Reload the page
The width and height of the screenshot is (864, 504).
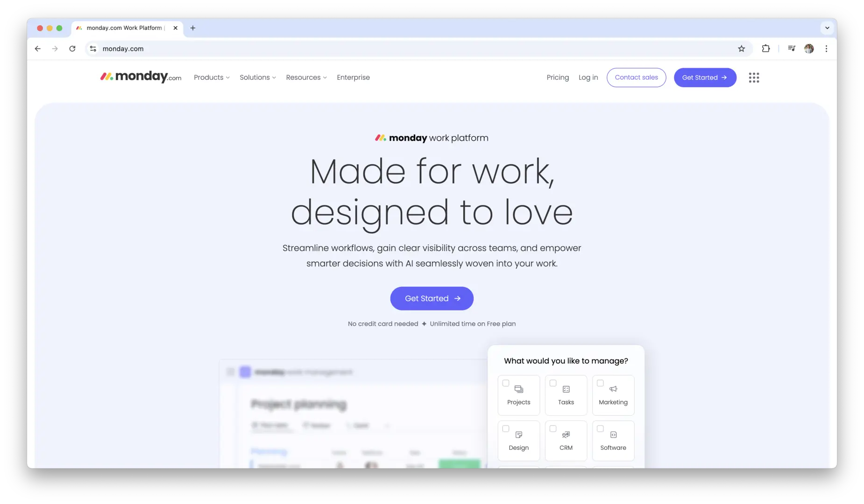click(72, 49)
